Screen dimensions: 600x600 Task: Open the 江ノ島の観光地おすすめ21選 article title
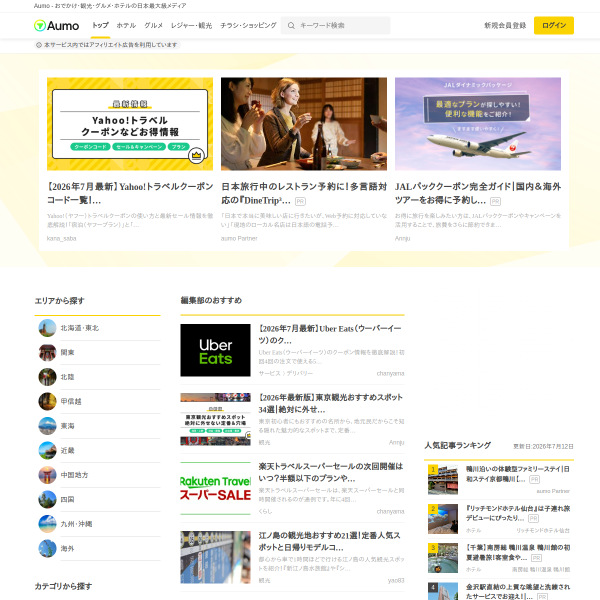click(x=329, y=541)
